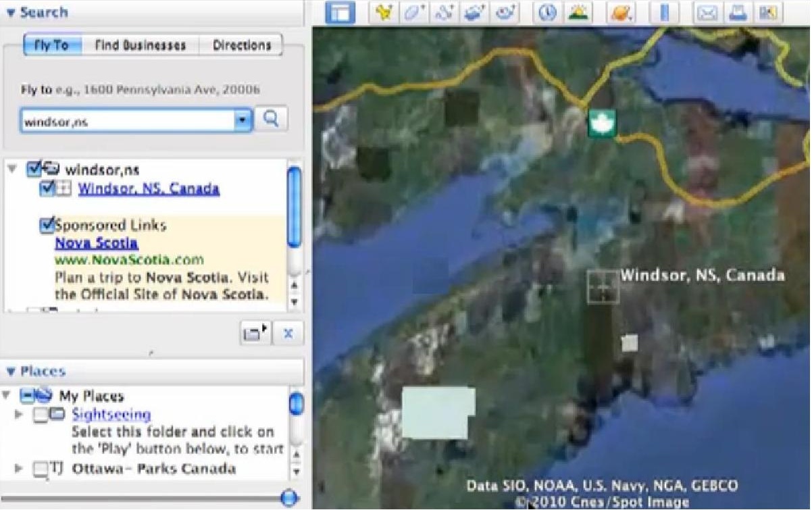Collapse the My Places tree node

[x=7, y=394]
